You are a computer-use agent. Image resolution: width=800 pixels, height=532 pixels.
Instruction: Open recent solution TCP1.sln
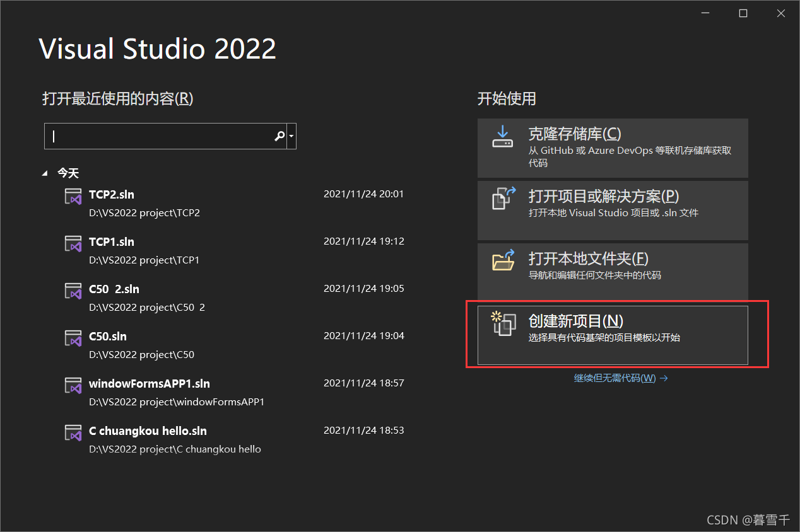(x=112, y=241)
